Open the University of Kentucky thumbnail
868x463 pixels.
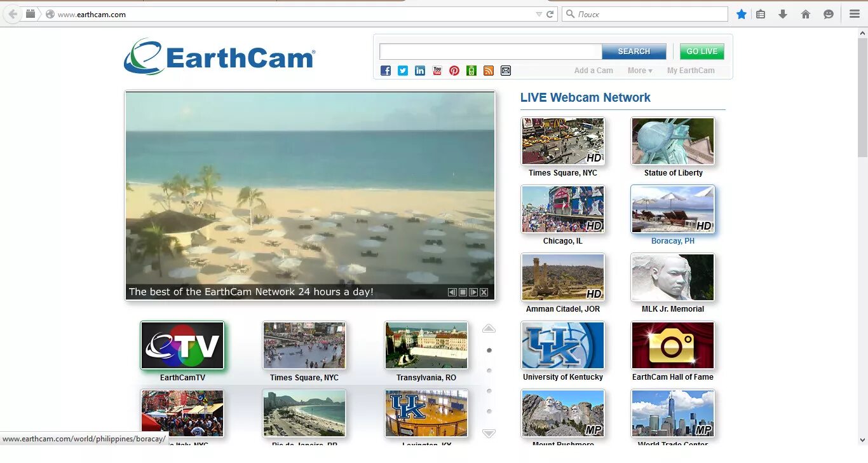click(x=563, y=345)
